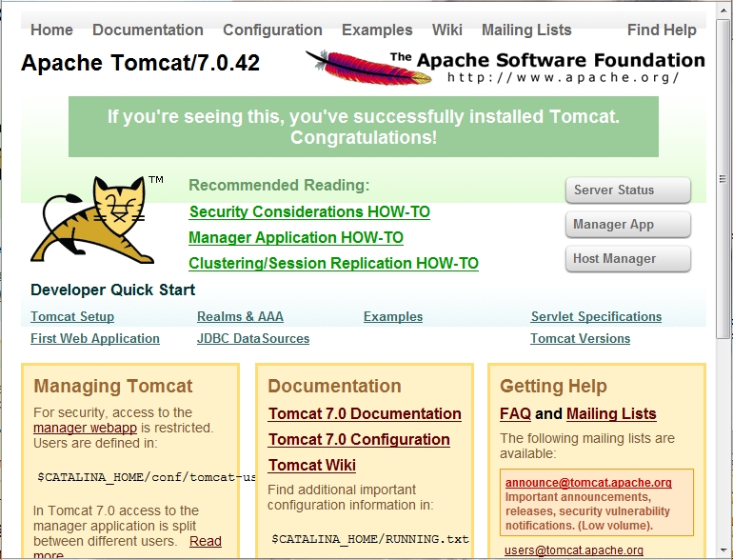Screen dimensions: 733x560
Task: Open the Configuration navigation item
Action: pyautogui.click(x=272, y=30)
